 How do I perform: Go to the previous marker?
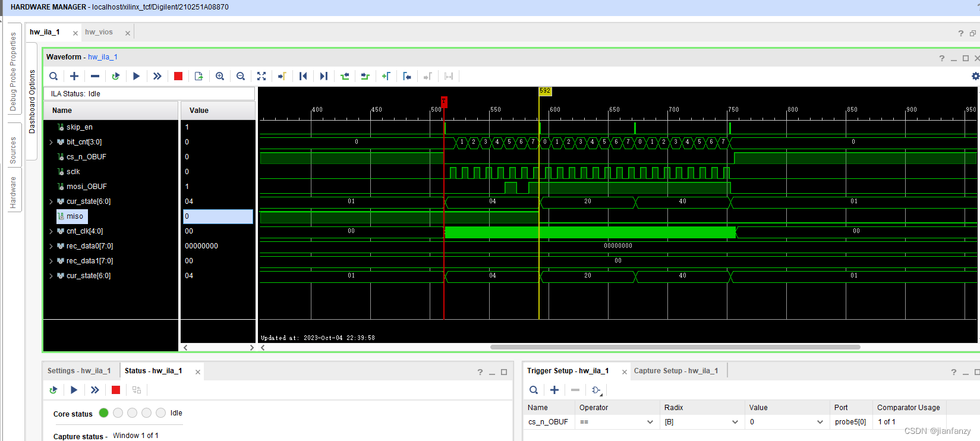(407, 76)
